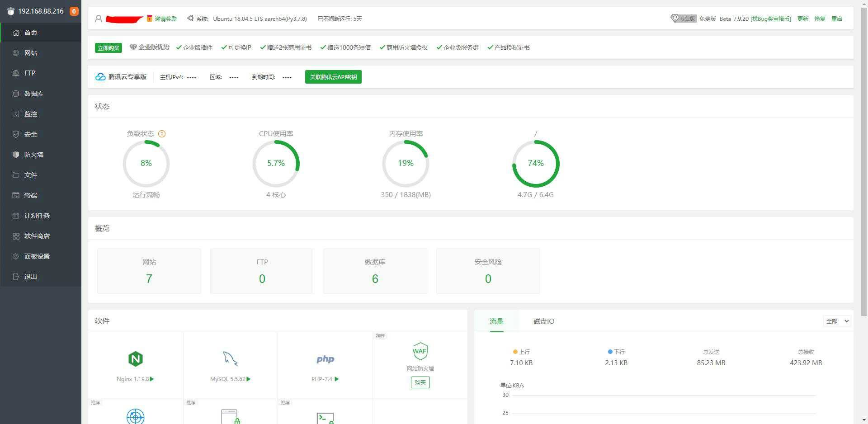Image resolution: width=868 pixels, height=424 pixels.
Task: Open the 安全 security sidebar item
Action: 41,134
